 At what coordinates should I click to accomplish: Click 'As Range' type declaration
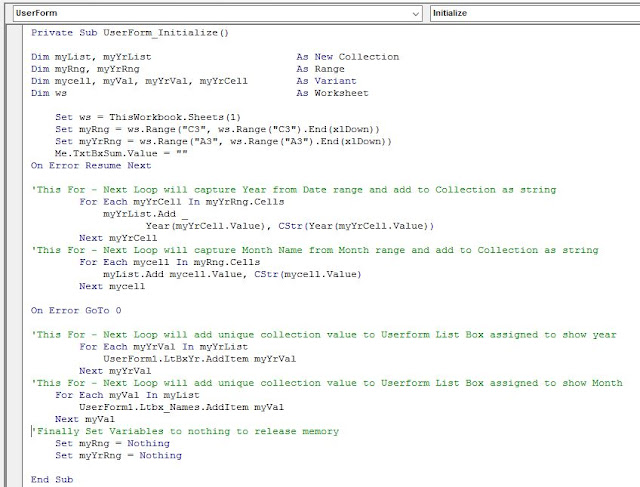(x=320, y=69)
